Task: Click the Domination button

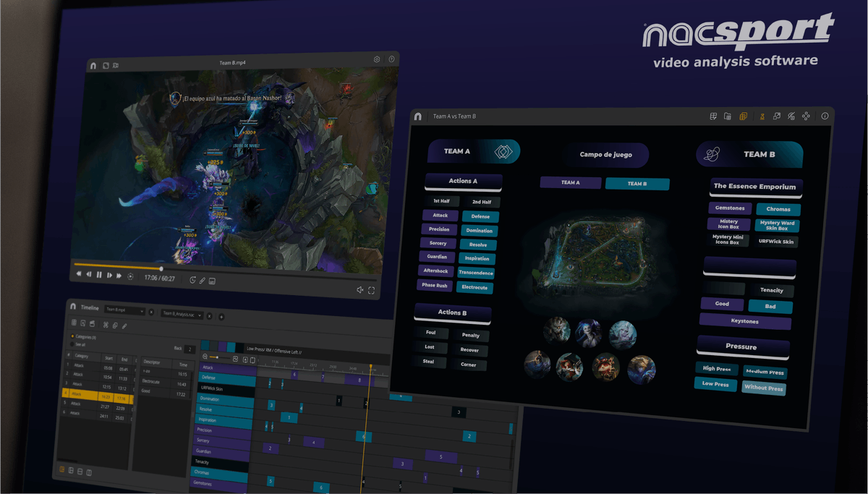Action: click(x=480, y=231)
